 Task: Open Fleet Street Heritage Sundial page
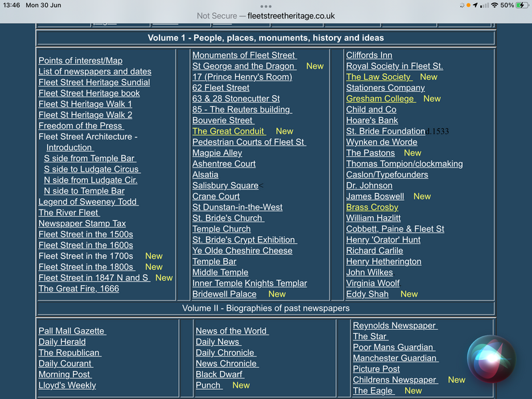point(94,82)
